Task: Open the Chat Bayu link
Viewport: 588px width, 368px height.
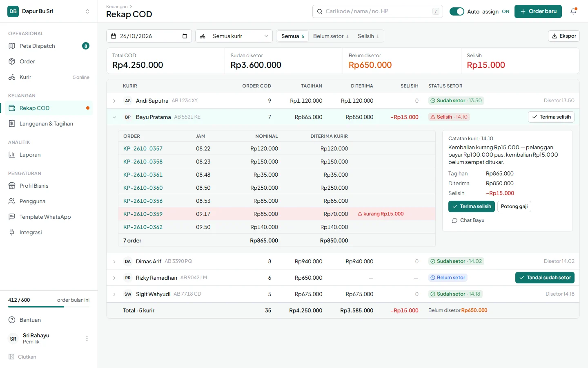Action: click(x=468, y=220)
